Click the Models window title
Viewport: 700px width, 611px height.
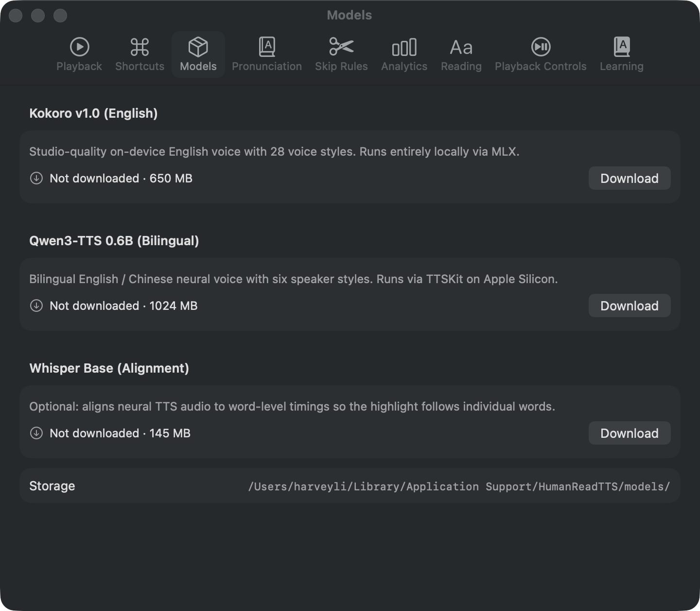[350, 15]
